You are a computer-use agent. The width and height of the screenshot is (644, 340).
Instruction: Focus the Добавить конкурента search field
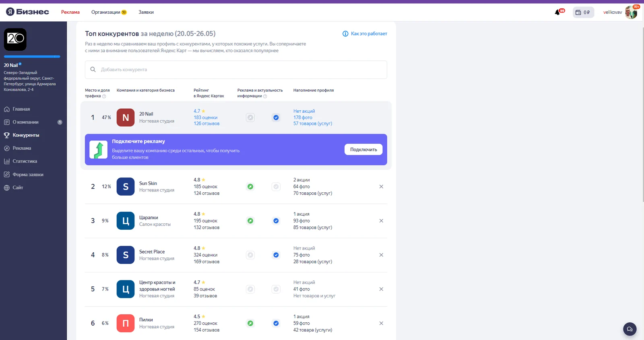point(236,70)
